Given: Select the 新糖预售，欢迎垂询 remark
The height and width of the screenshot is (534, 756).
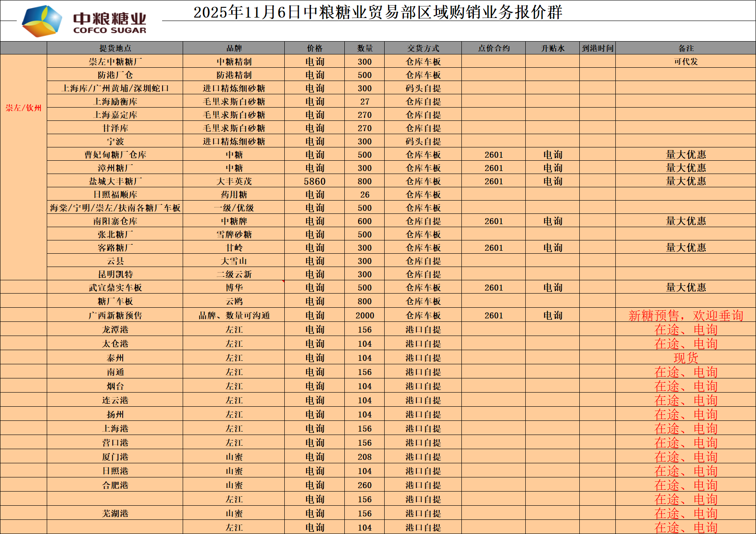Looking at the screenshot, I should coord(686,315).
